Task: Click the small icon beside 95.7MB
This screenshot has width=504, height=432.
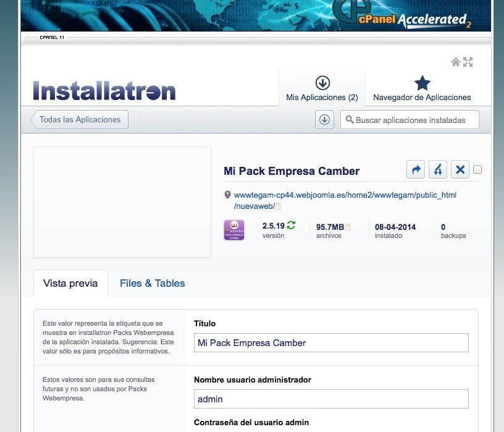Action: click(348, 227)
